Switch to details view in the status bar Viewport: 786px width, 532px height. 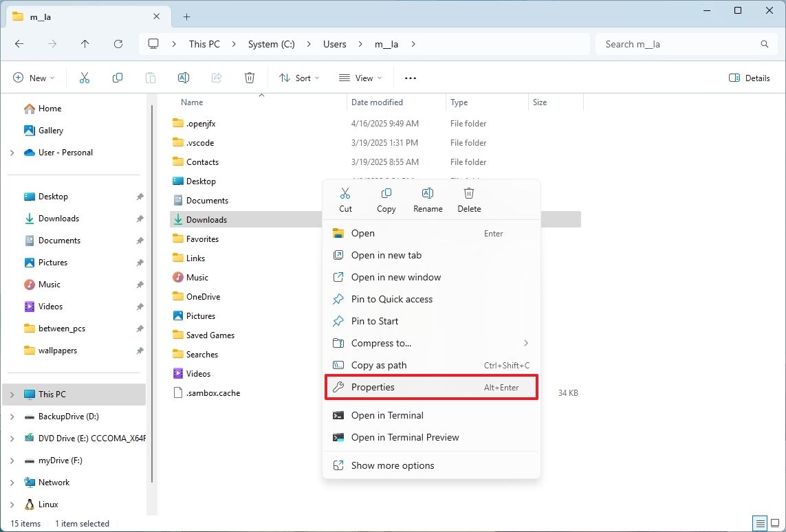761,523
